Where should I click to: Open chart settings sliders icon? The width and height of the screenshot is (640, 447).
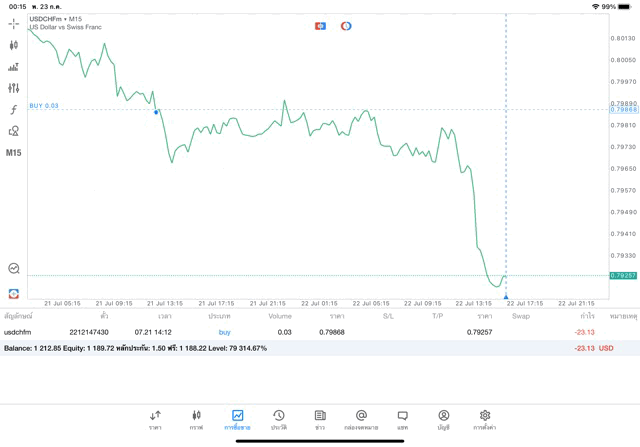pos(13,88)
